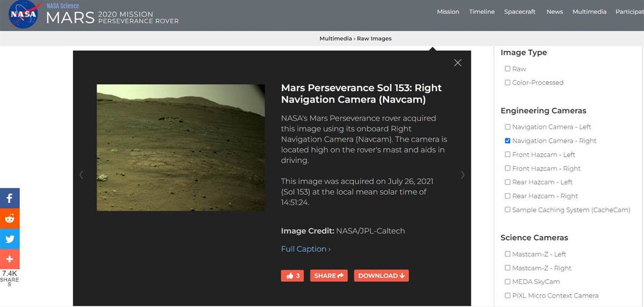
Task: Share on Facebook
Action: click(x=10, y=198)
